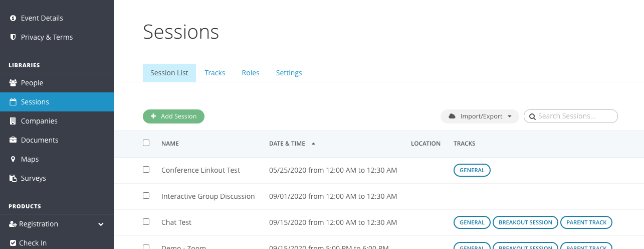
Task: Click the Add Session button
Action: click(x=173, y=116)
